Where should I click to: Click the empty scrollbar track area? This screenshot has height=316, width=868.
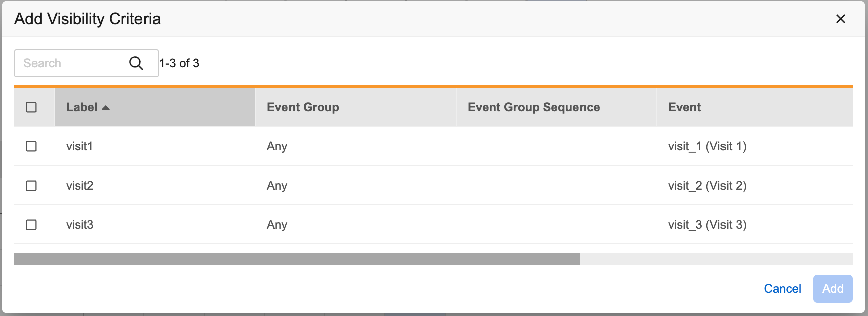click(716, 259)
